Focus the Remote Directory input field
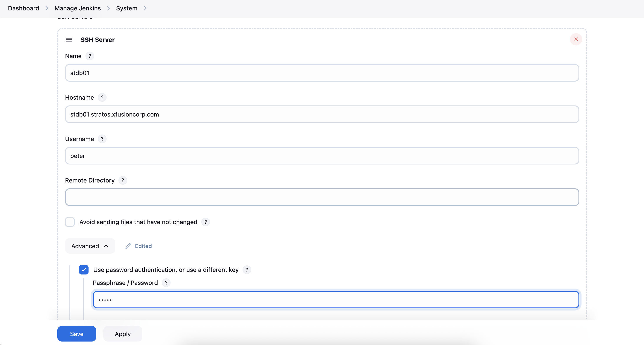Screen dimensions: 644x345 pos(322,197)
